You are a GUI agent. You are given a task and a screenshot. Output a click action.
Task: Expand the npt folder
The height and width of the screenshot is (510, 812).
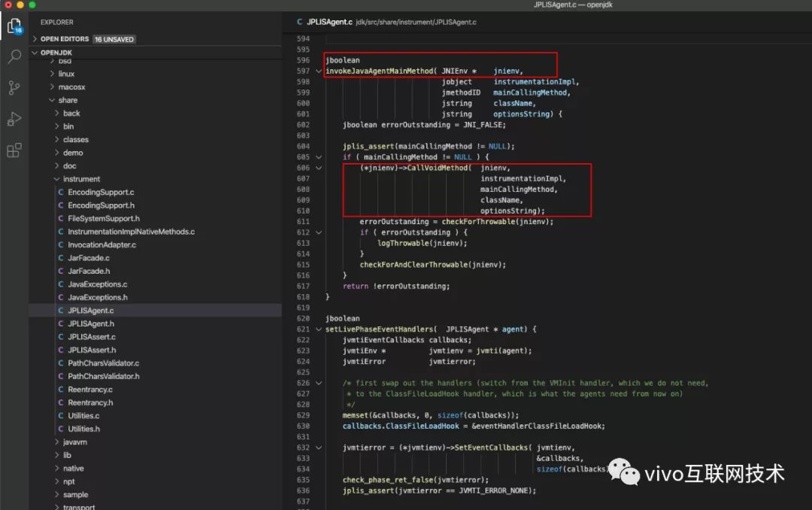56,481
